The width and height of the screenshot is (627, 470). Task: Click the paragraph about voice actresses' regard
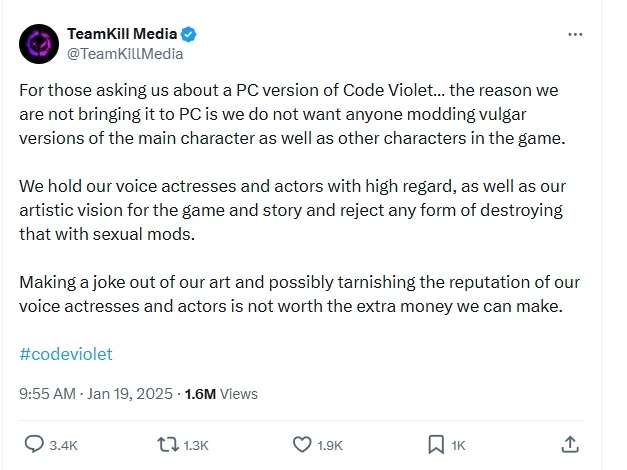coord(292,210)
